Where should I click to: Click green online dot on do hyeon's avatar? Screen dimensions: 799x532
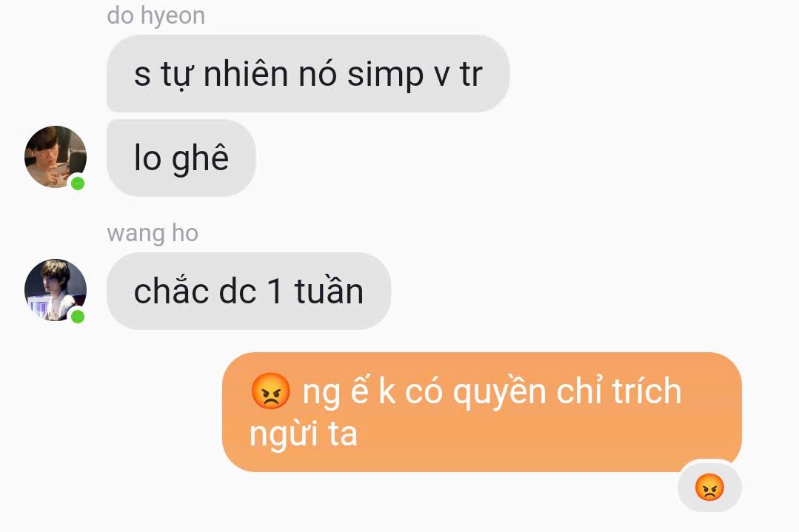point(78,183)
